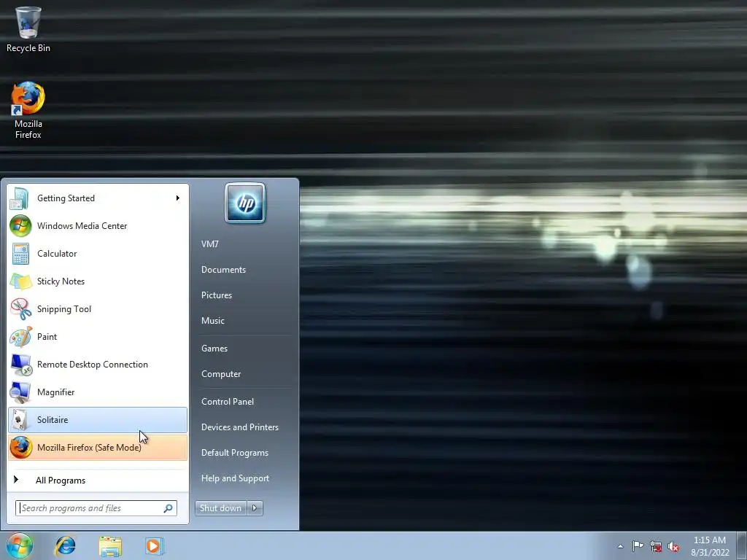Click the Solitaire cards icon

(20, 420)
